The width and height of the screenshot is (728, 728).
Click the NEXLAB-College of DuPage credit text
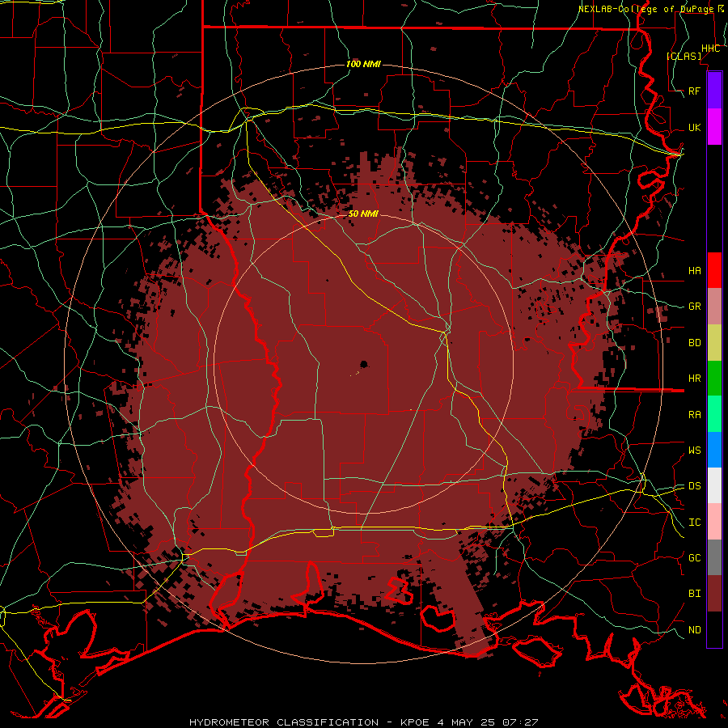(645, 9)
